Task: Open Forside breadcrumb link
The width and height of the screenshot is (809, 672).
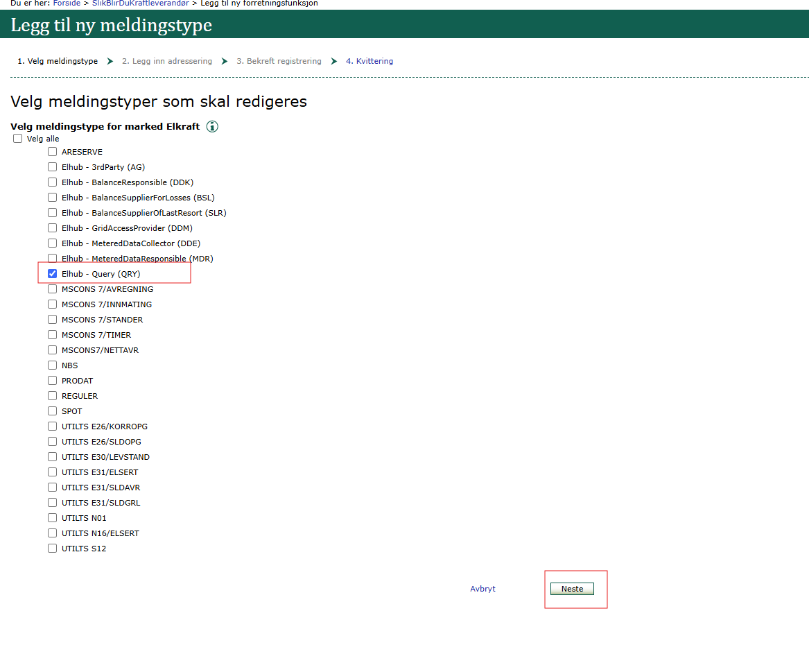Action: (67, 3)
